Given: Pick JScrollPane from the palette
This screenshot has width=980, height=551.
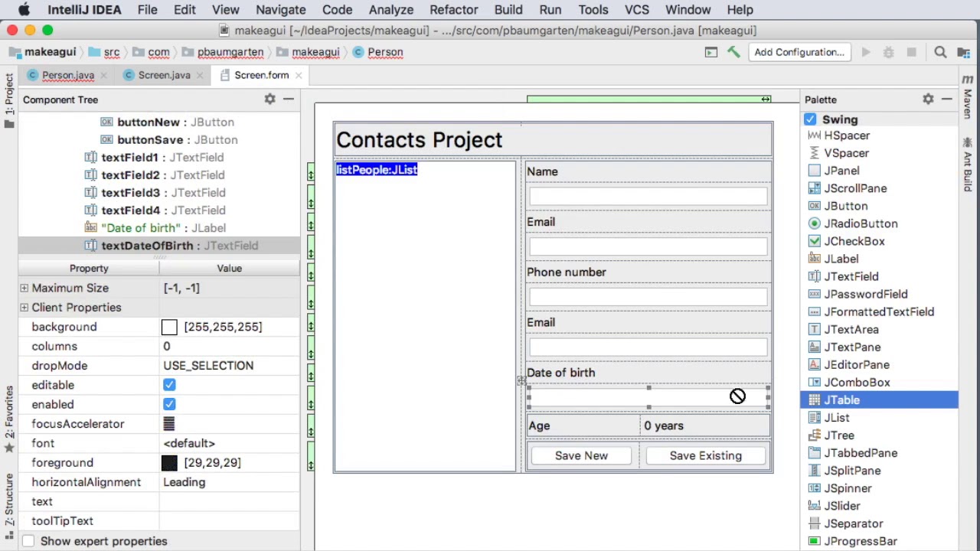Looking at the screenshot, I should pyautogui.click(x=855, y=188).
